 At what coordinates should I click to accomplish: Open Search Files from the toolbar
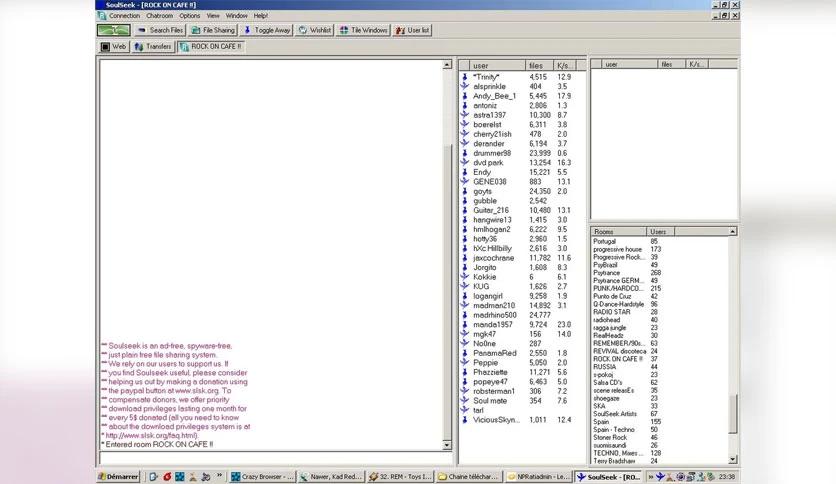pos(160,30)
